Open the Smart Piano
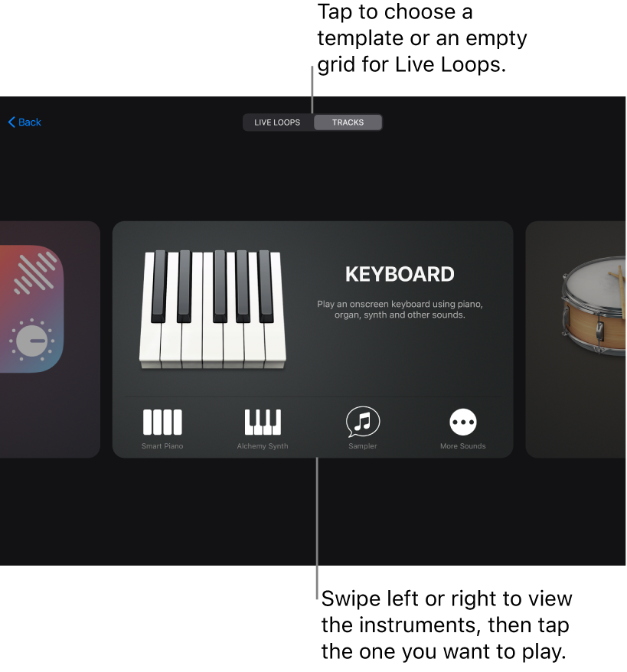Viewport: 627px width, 672px height. [x=162, y=427]
